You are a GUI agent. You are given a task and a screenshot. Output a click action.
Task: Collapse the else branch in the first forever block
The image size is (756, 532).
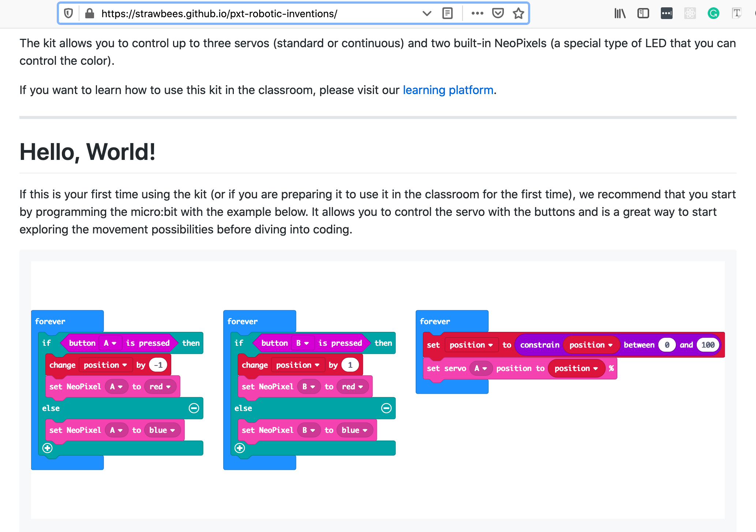coord(194,408)
